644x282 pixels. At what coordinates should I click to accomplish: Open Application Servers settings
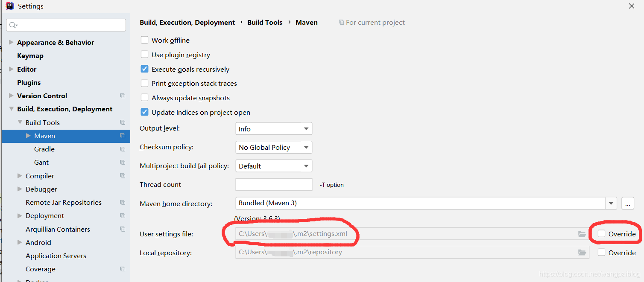pyautogui.click(x=56, y=256)
